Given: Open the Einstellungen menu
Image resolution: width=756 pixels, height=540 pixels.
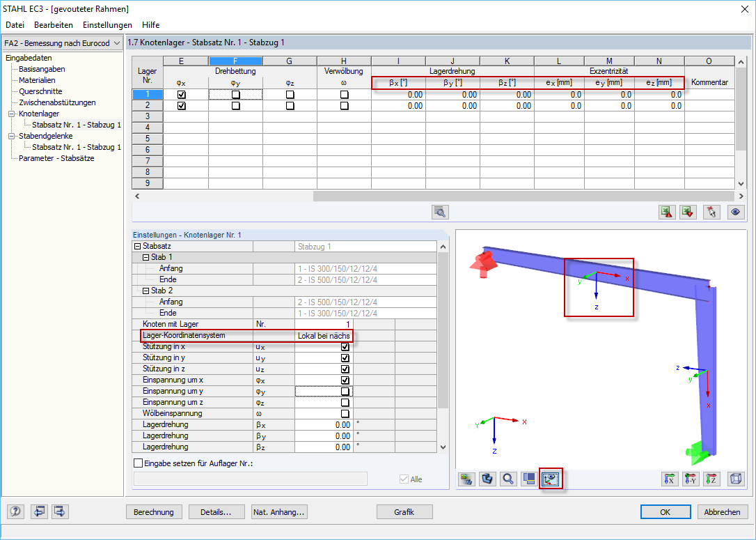Looking at the screenshot, I should (x=107, y=24).
